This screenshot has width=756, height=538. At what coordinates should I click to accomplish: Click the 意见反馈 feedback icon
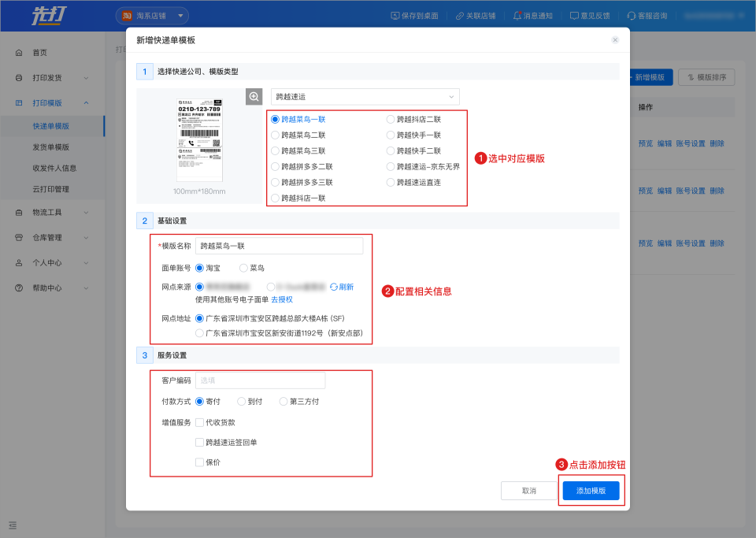[574, 16]
